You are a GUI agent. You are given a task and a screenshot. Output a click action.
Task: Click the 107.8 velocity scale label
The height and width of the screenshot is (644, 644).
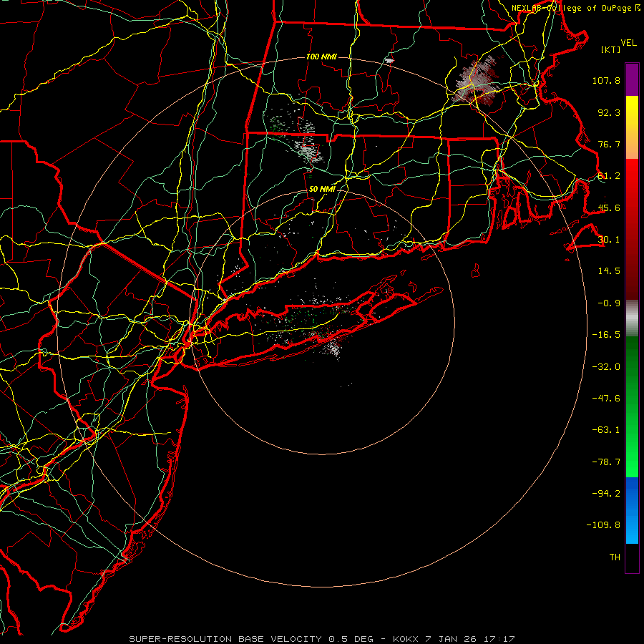[x=606, y=80]
